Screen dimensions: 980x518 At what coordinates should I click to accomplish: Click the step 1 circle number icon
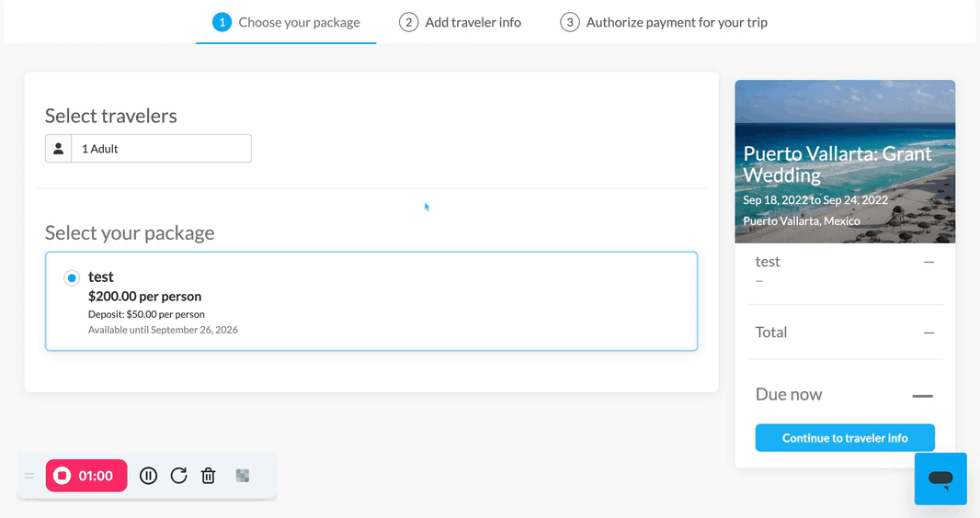pos(222,22)
